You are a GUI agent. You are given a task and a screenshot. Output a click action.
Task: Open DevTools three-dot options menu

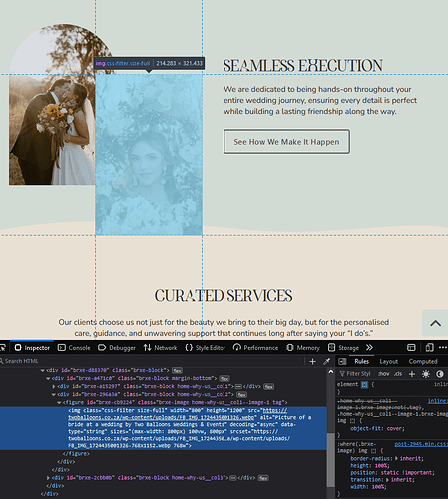[443, 348]
